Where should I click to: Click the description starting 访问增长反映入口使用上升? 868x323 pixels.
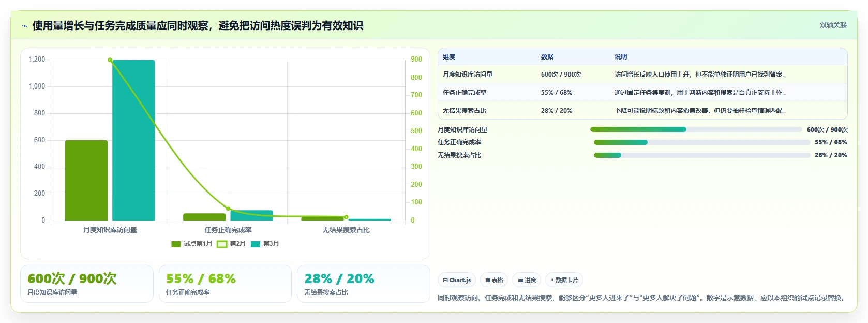pyautogui.click(x=701, y=75)
